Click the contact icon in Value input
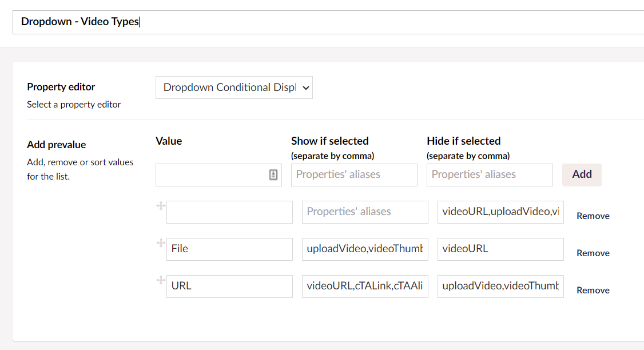 point(273,174)
